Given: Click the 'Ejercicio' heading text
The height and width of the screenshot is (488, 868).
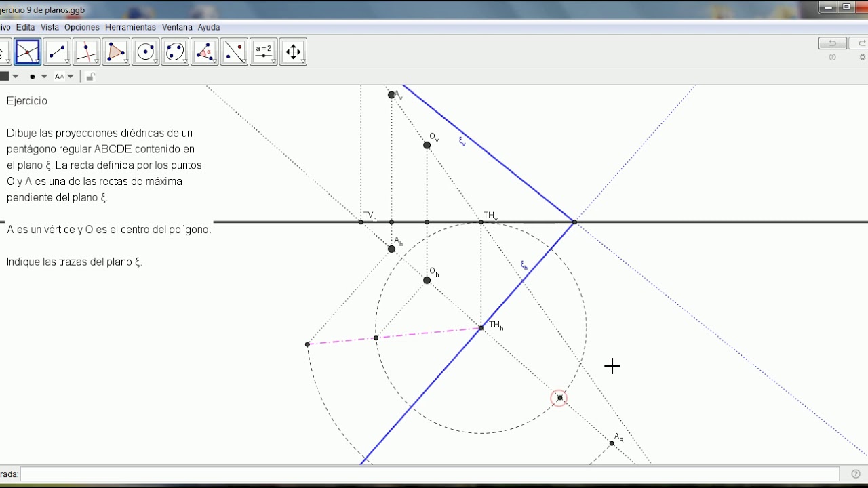Looking at the screenshot, I should (27, 101).
